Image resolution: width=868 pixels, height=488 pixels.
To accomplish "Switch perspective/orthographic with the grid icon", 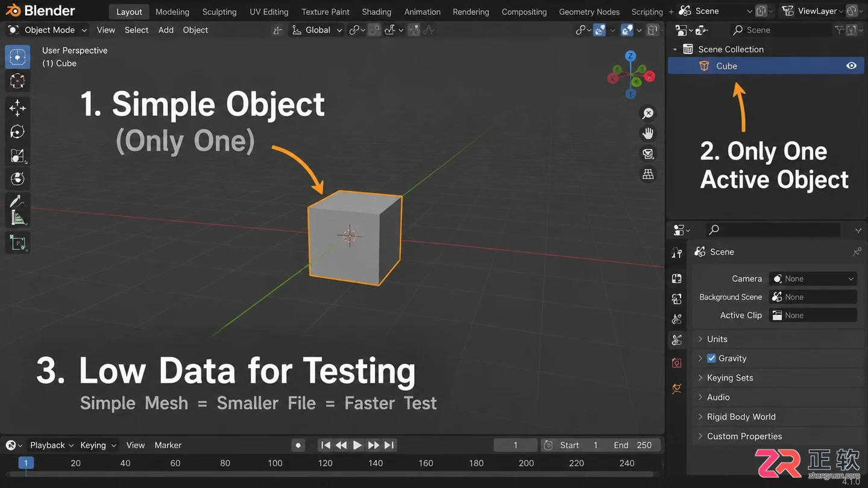I will point(648,174).
